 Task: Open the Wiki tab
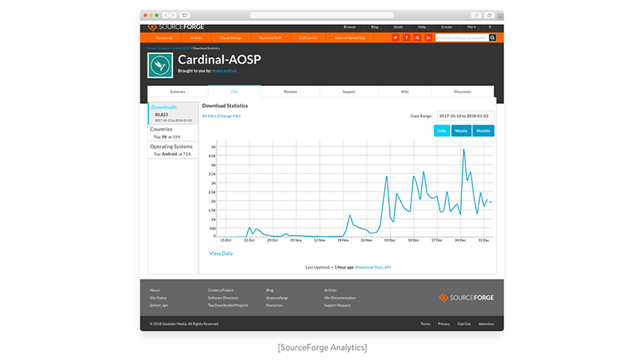405,92
